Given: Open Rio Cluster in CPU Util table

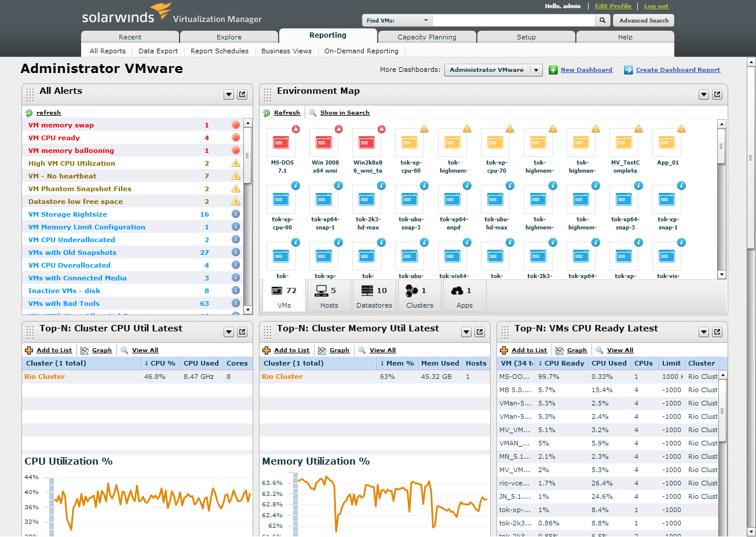Looking at the screenshot, I should coord(45,377).
